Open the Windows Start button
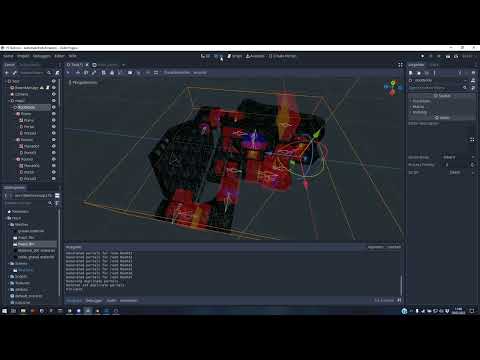Screen dimensions: 480x360 (x=4, y=311)
